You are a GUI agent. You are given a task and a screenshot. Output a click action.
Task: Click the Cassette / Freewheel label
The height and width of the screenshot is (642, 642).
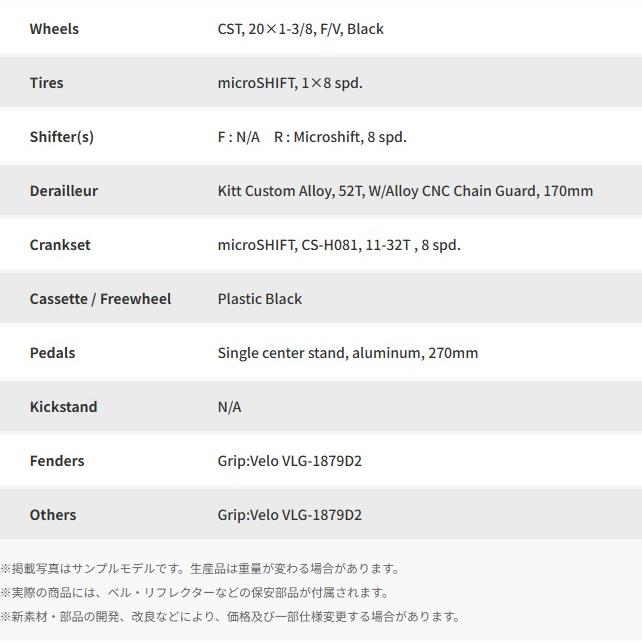[100, 299]
